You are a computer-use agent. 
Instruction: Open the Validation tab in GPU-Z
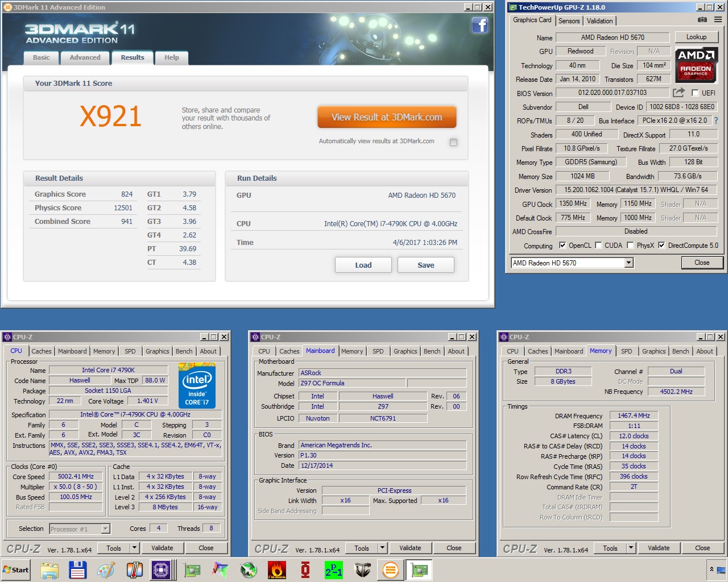(x=600, y=21)
